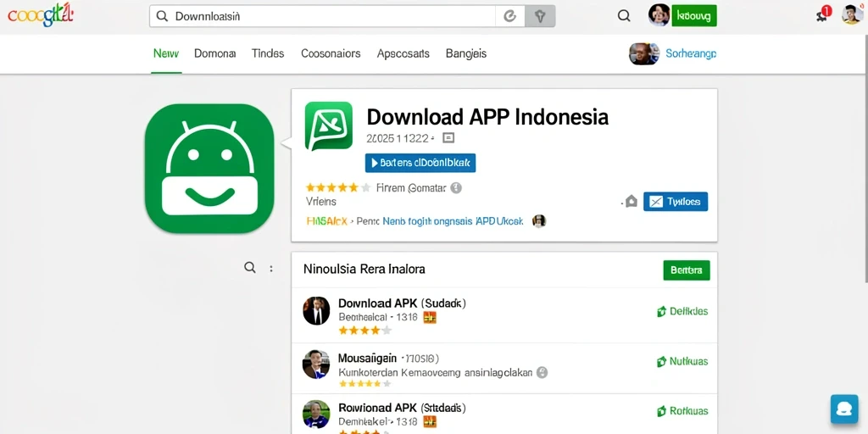This screenshot has width=868, height=434.
Task: Open the 'Sorheangp' link
Action: pos(691,53)
